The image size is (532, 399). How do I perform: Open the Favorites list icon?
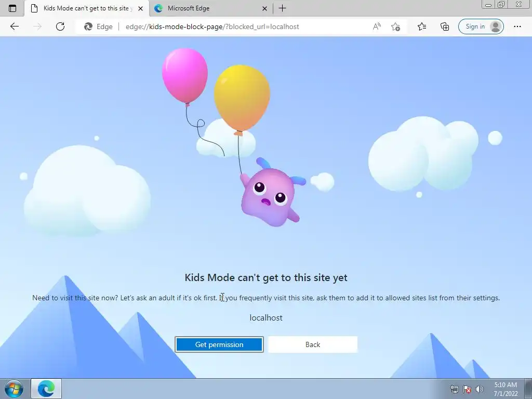[x=422, y=26]
